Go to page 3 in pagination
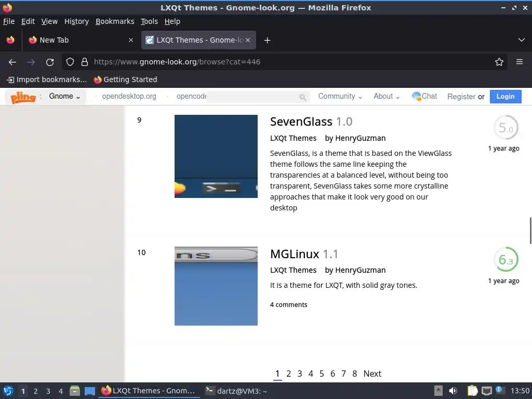The image size is (532, 399). (300, 374)
